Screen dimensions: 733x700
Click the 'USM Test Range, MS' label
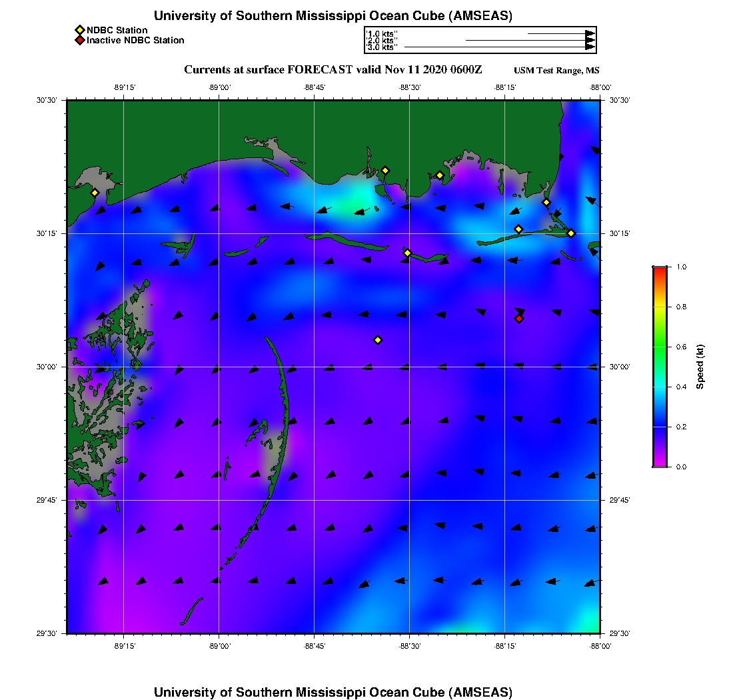(x=556, y=71)
